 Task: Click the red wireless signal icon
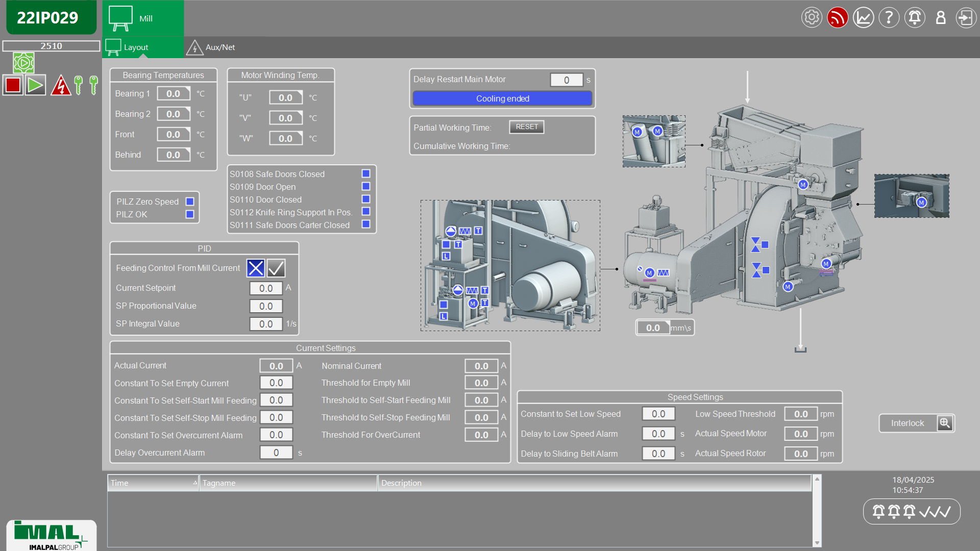837,18
